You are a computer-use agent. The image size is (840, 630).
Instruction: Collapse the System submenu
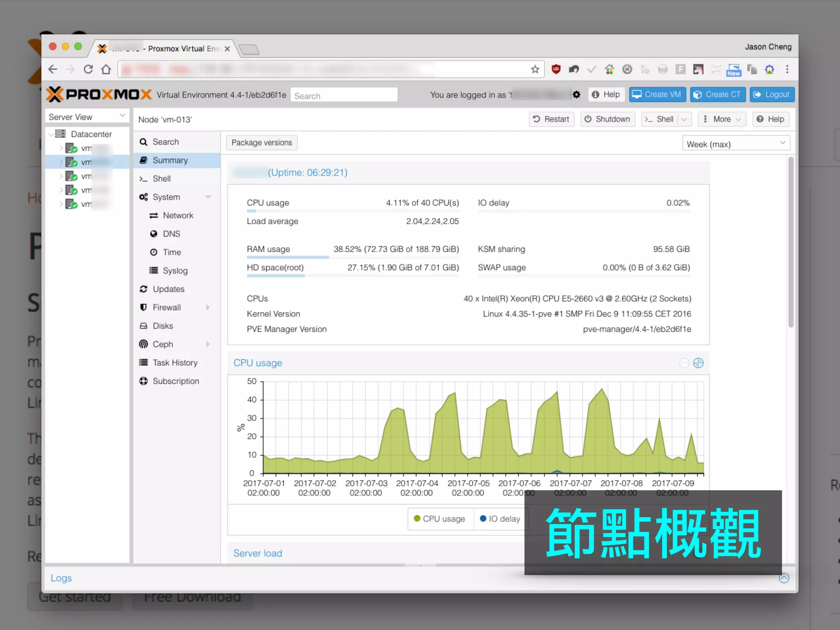(x=208, y=197)
